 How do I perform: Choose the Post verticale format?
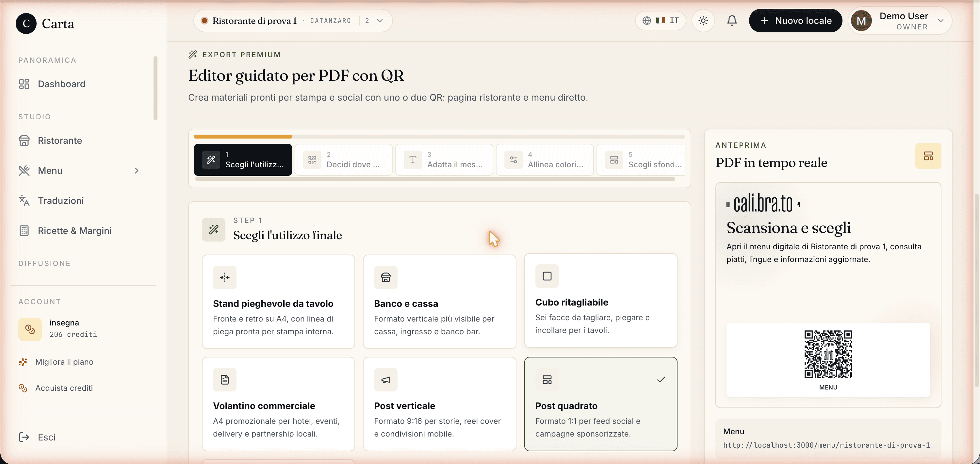(439, 404)
